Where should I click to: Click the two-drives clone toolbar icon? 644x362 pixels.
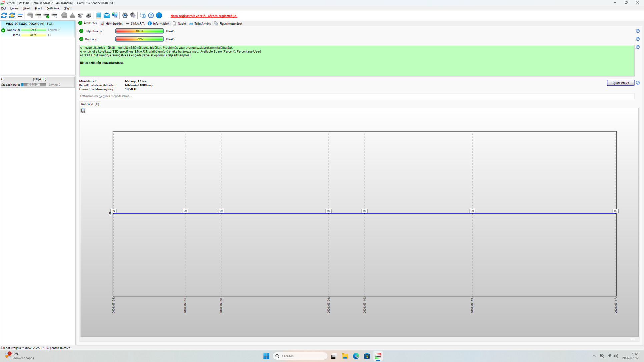80,15
